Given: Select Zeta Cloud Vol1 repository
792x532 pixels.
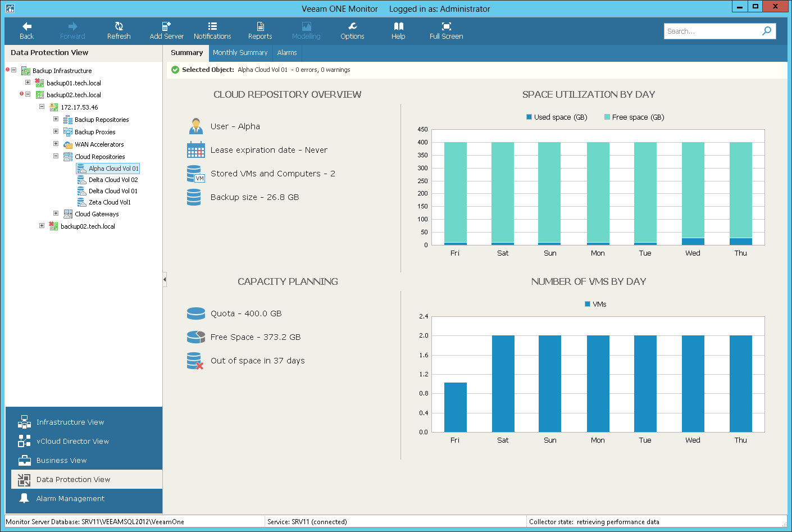Looking at the screenshot, I should click(x=110, y=202).
